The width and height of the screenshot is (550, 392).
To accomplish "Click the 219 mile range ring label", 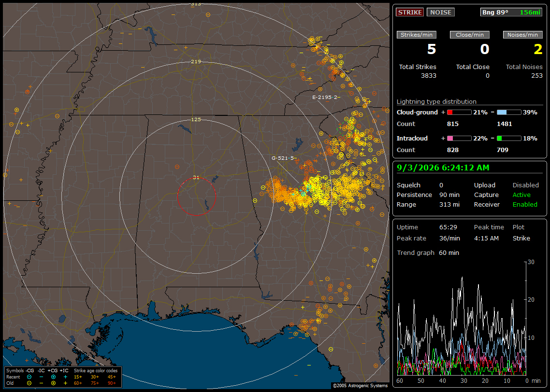I will click(x=196, y=62).
